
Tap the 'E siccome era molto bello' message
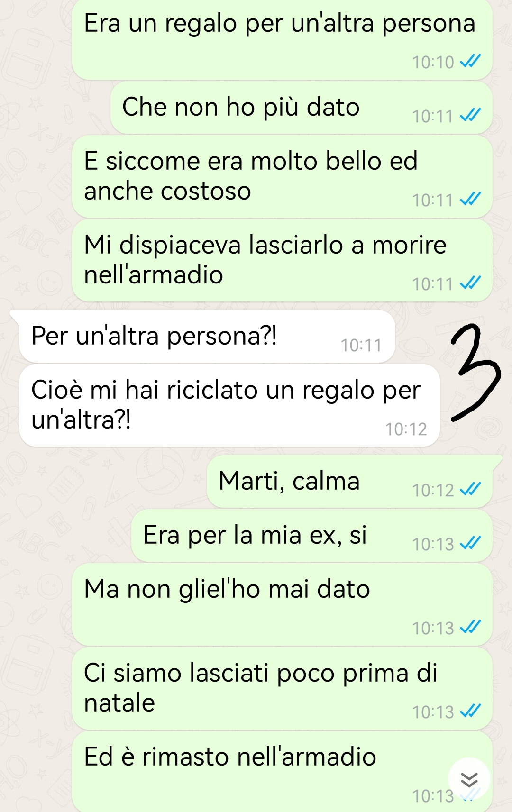pos(282,177)
